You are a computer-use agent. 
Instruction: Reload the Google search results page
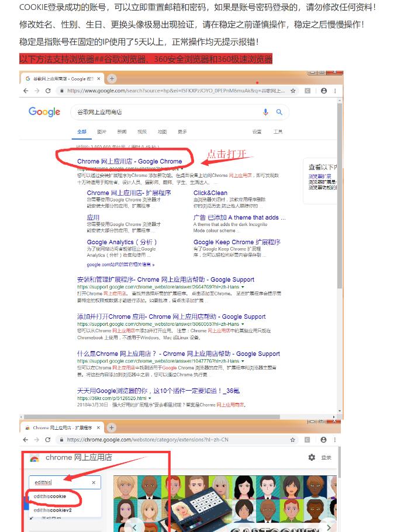[x=47, y=91]
